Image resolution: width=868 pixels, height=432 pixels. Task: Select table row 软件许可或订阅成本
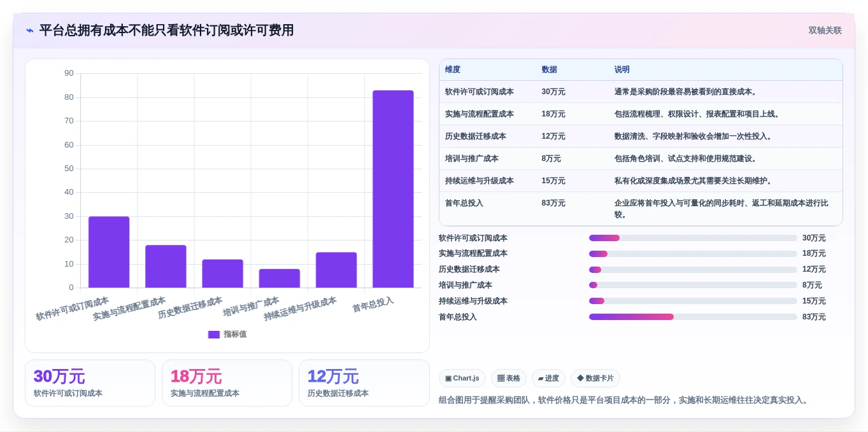click(641, 92)
